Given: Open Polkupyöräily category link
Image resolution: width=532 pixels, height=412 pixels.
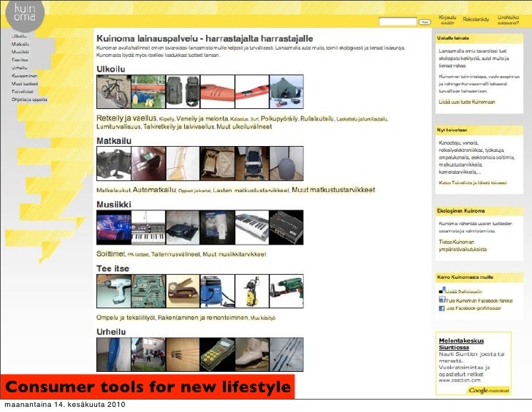Looking at the screenshot, I should (279, 118).
